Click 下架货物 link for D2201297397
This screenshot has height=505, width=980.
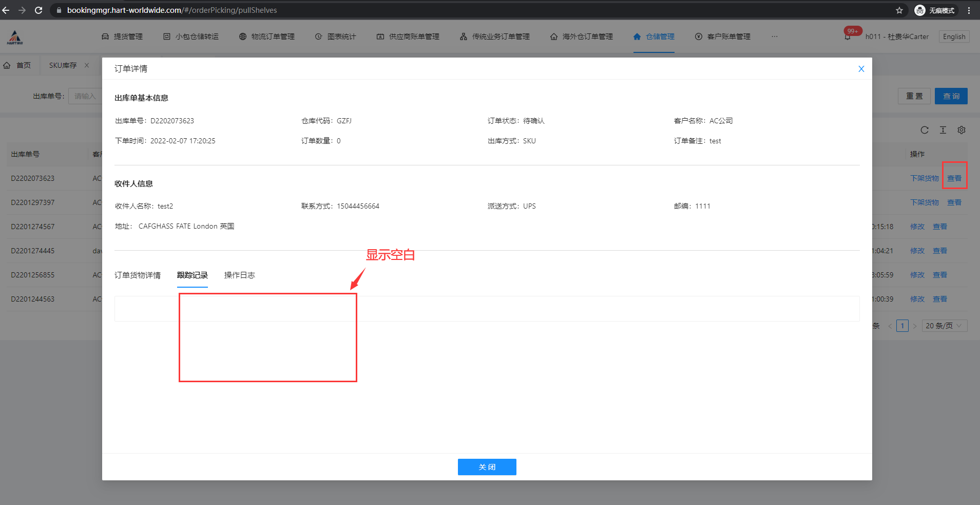[x=924, y=202]
